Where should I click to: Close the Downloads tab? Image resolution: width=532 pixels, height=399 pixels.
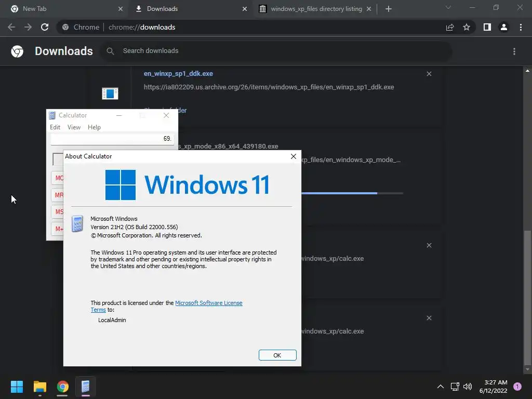(x=245, y=9)
